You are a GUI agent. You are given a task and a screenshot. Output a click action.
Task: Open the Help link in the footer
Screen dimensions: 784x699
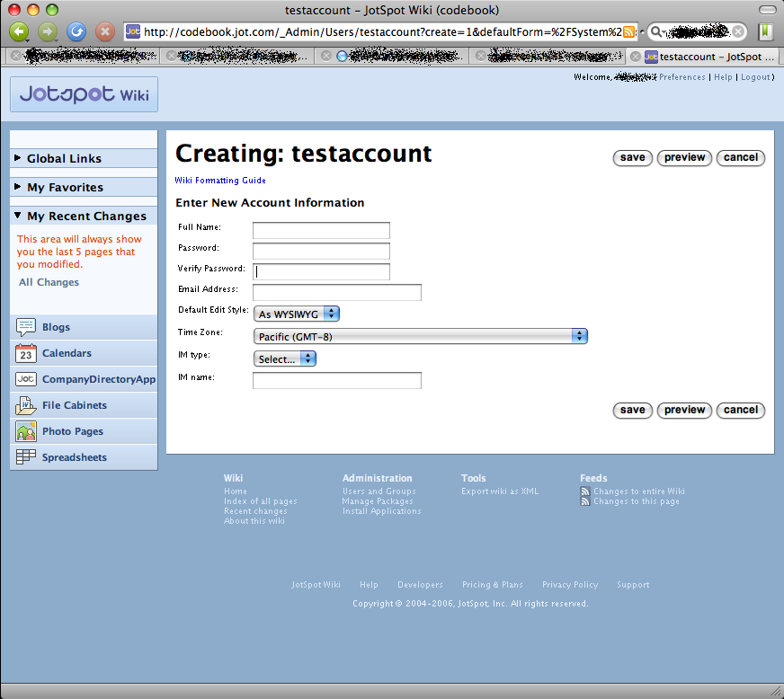[x=369, y=585]
